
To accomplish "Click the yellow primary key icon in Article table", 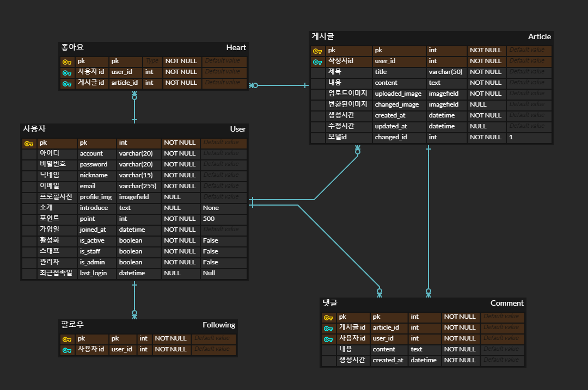I will [x=317, y=51].
